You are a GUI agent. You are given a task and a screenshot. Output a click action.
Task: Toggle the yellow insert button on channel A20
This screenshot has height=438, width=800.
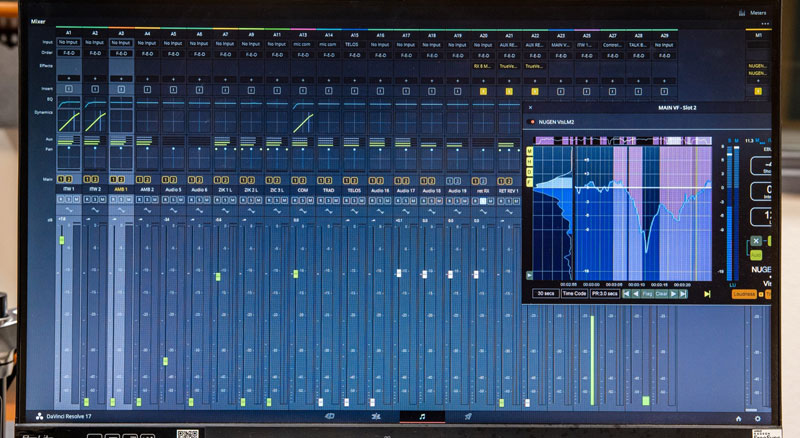(x=483, y=91)
